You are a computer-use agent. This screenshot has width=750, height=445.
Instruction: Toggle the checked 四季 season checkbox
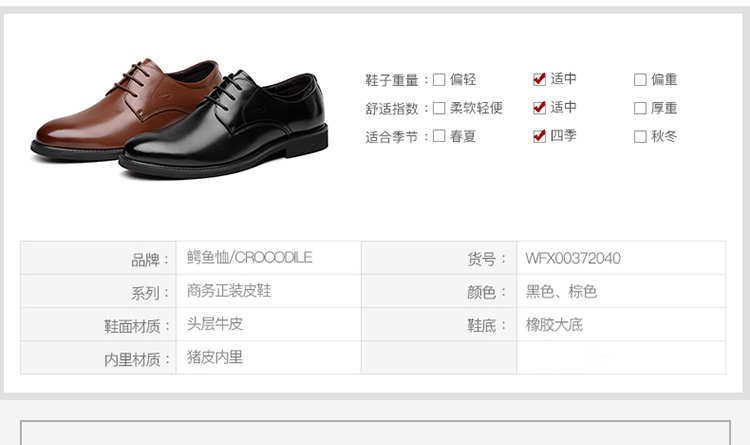539,136
